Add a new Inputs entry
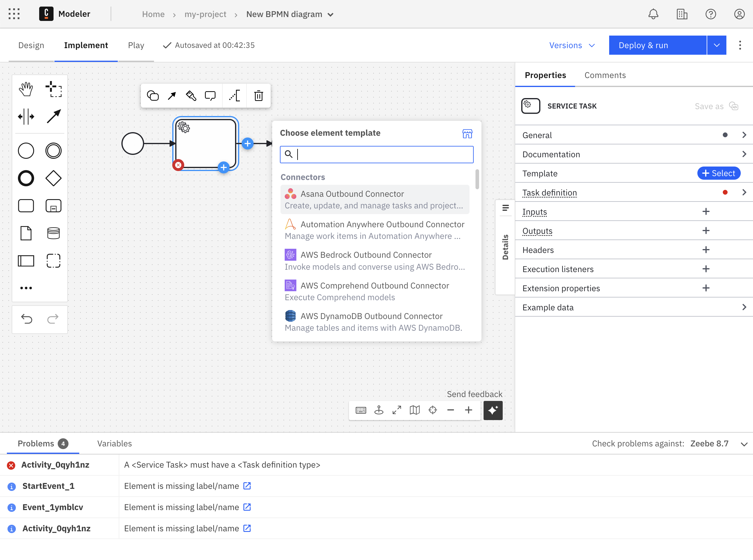 (705, 211)
